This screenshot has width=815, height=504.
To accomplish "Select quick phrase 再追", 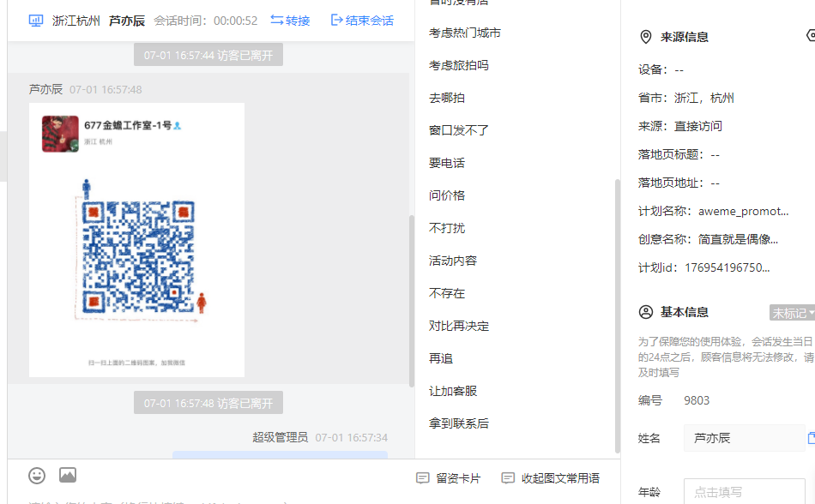I will [x=441, y=358].
